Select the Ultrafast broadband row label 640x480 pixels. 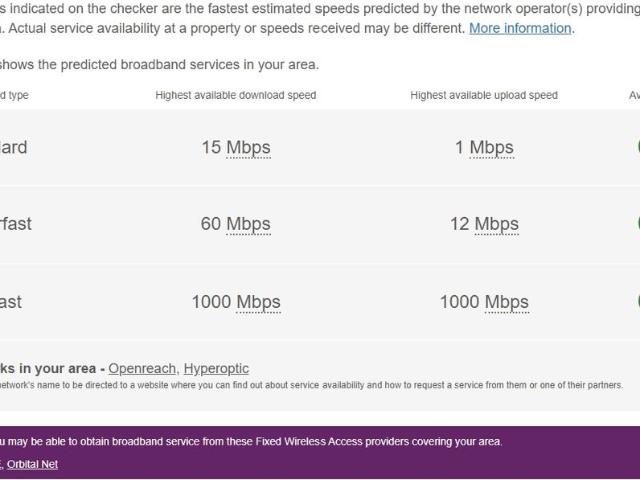[11, 302]
